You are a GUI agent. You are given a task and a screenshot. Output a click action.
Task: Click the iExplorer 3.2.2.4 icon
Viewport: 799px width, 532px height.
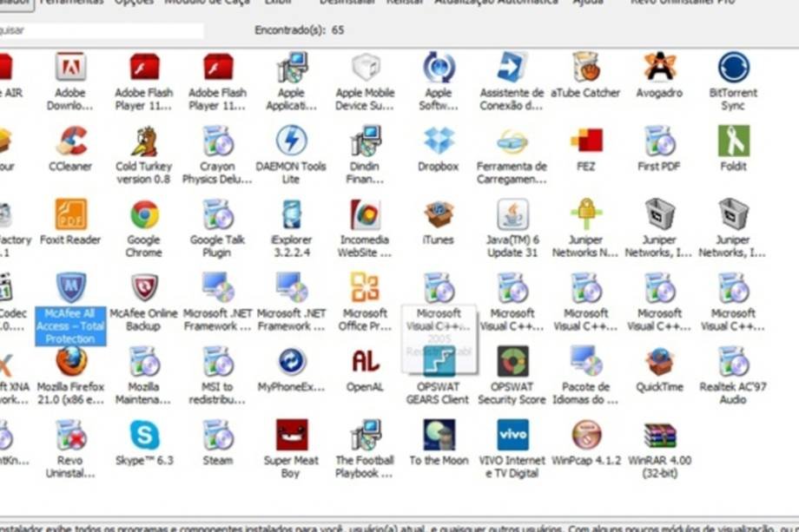pos(291,214)
